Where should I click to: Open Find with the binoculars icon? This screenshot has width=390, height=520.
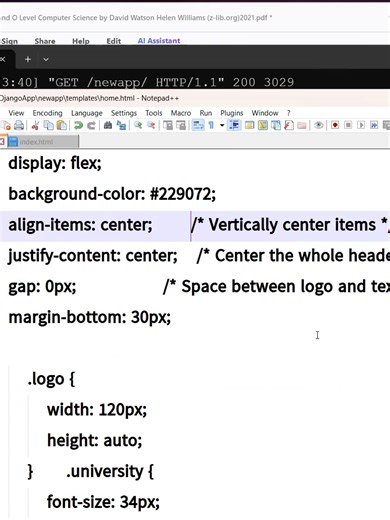(108, 125)
